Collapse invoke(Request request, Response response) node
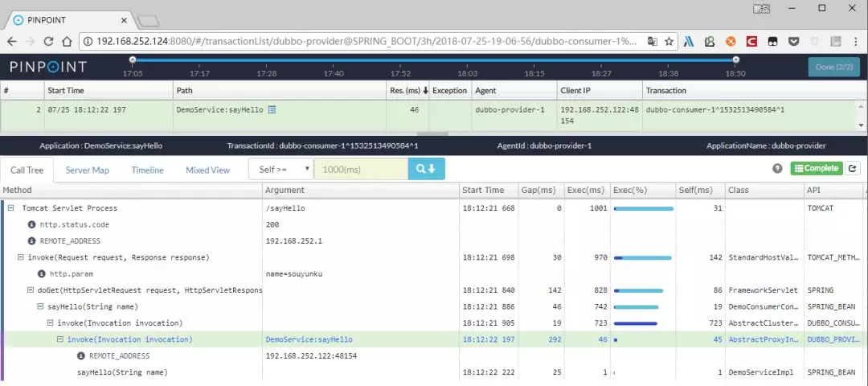 [20, 257]
